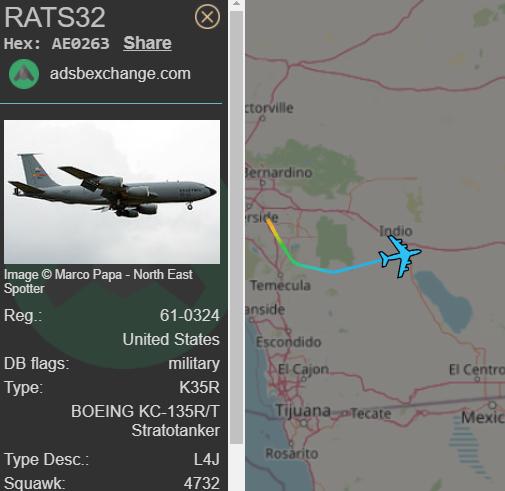Open the Share link
This screenshot has width=505, height=491.
147,43
